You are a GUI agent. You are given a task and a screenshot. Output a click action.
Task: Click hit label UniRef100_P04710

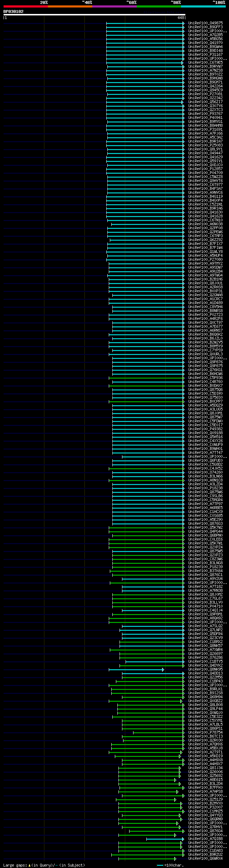(205, 606)
